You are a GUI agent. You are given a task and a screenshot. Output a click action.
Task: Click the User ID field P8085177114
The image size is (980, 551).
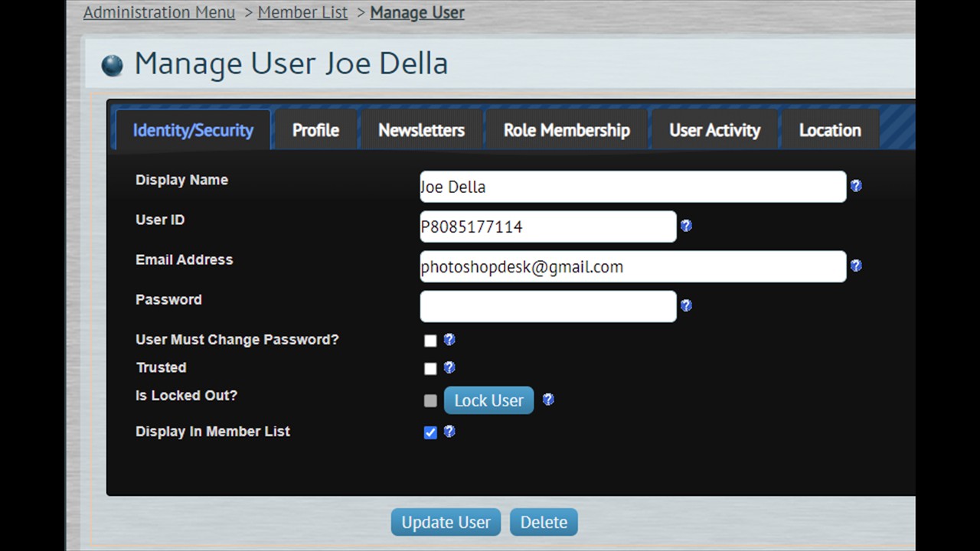point(548,227)
